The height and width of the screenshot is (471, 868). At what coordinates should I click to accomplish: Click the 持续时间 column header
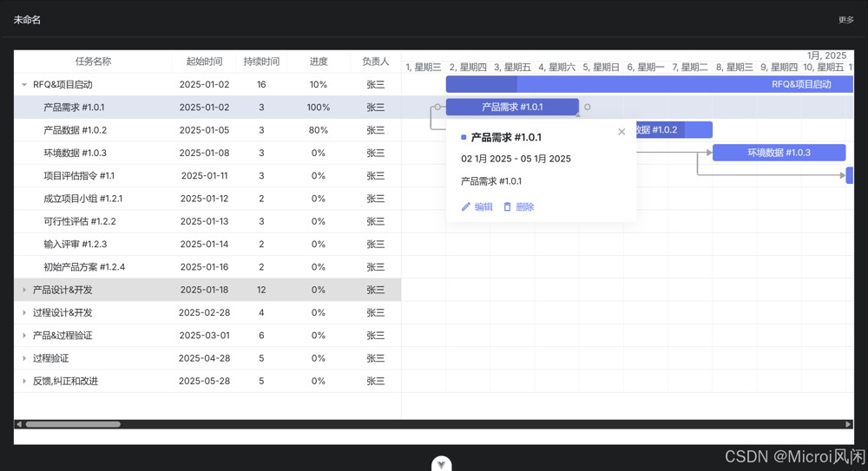(x=261, y=62)
